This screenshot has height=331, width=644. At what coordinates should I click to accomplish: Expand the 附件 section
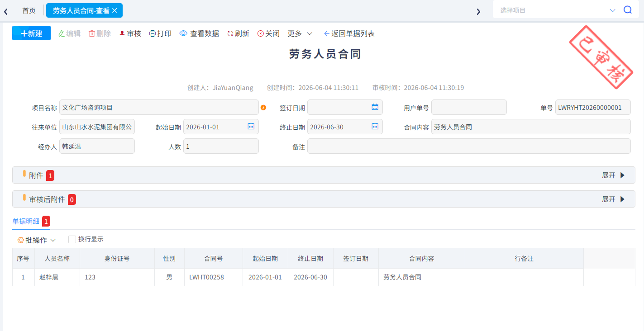pos(613,175)
